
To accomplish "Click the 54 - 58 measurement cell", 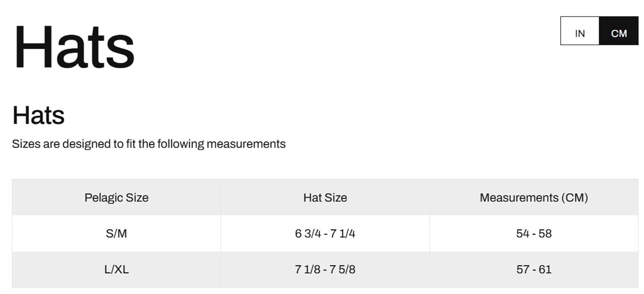I will coord(534,233).
